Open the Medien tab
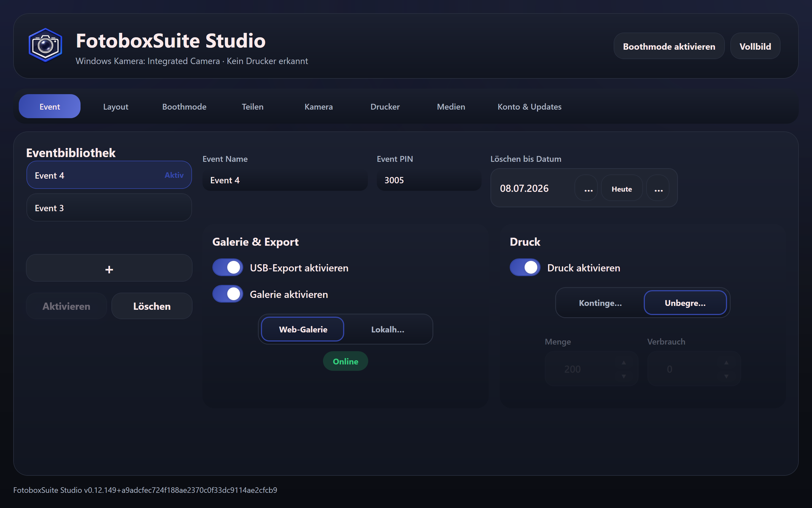The height and width of the screenshot is (508, 812). (451, 107)
